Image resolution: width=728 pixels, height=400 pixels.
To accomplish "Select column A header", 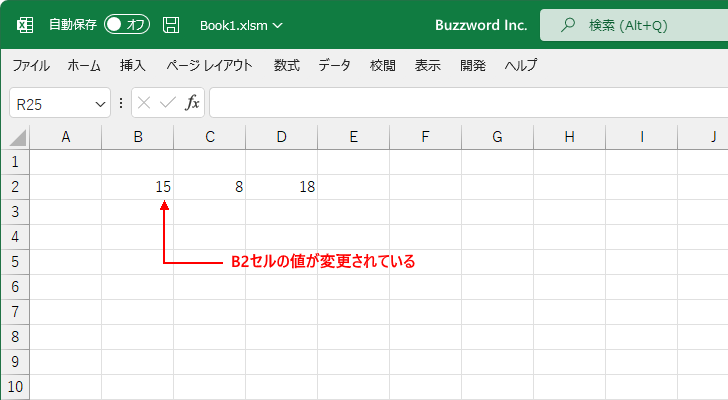I will tap(65, 137).
